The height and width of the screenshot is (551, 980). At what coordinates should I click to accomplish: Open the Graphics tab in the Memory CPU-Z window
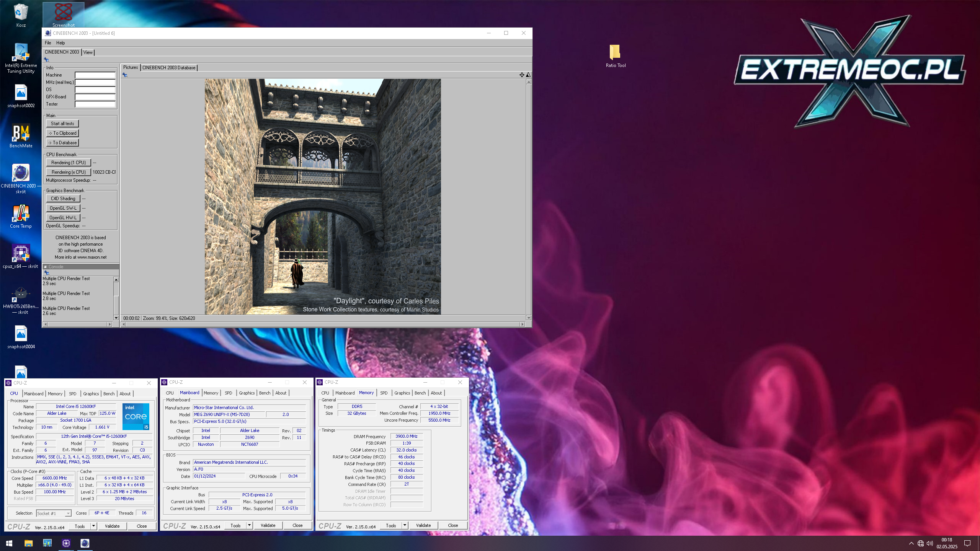[402, 393]
